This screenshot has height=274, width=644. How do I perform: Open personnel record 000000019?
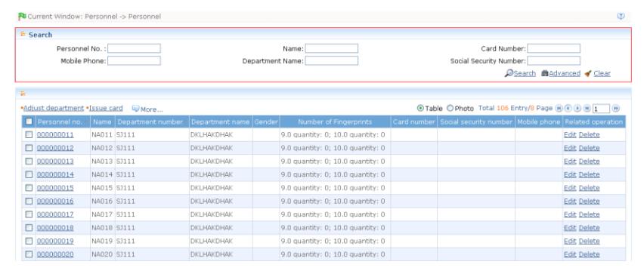55,242
